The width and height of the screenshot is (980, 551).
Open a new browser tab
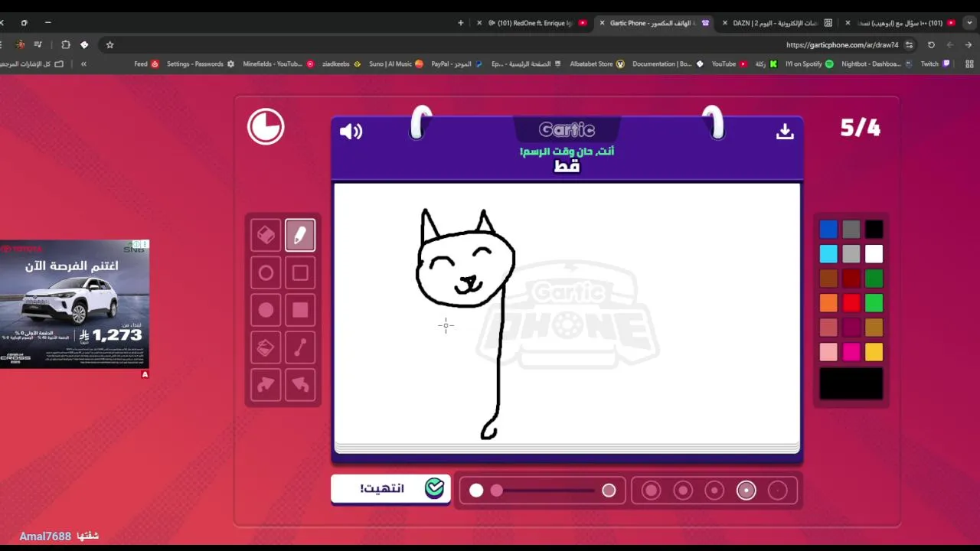(460, 23)
